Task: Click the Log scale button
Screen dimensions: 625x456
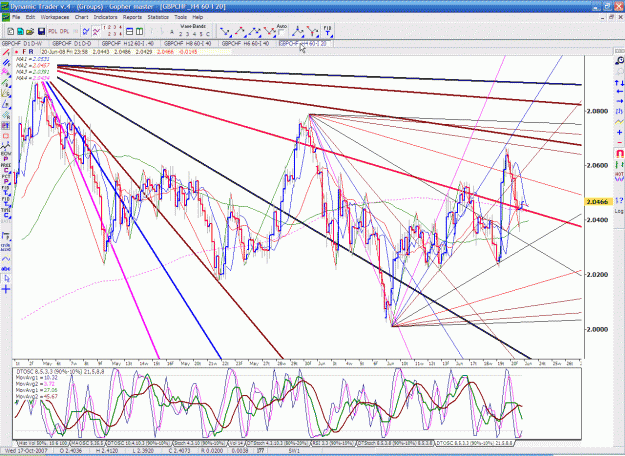Action: (619, 211)
